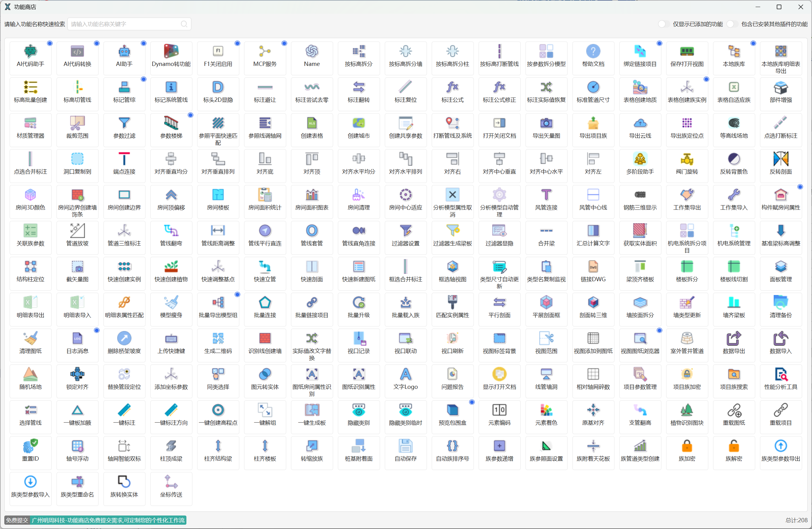Image resolution: width=812 pixels, height=529 pixels.
Task: Choose the 端点连接 icon
Action: tap(124, 159)
